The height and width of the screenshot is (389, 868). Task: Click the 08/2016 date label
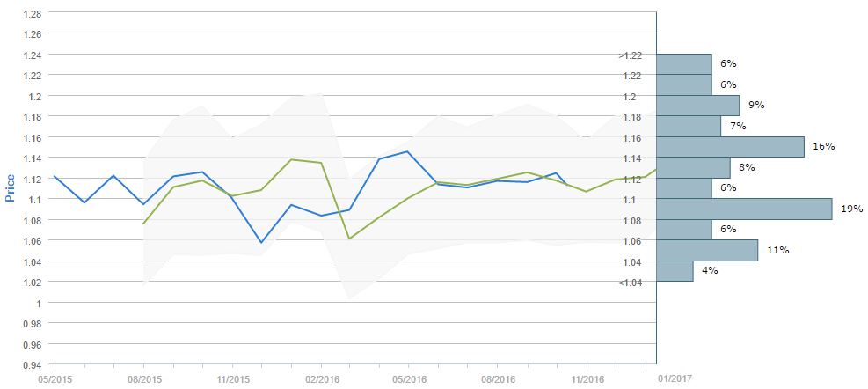498,378
